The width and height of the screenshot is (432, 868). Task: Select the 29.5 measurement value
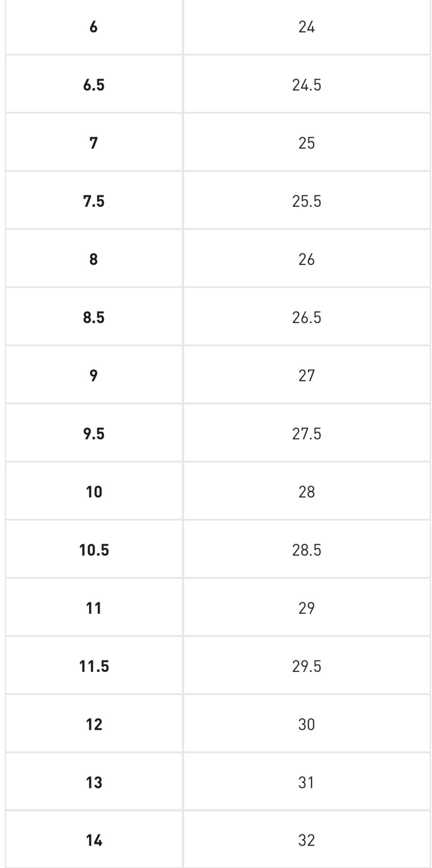point(307,666)
